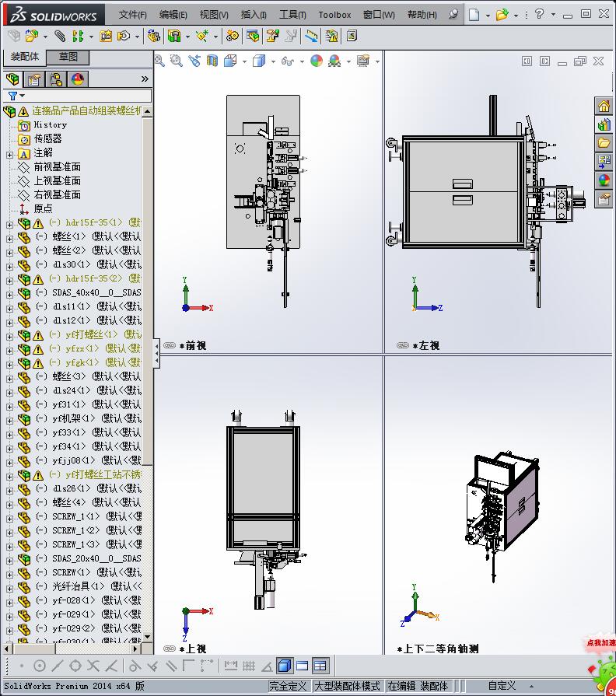Open the File Explorer folder icon in task pane
The height and width of the screenshot is (696, 616).
[604, 143]
